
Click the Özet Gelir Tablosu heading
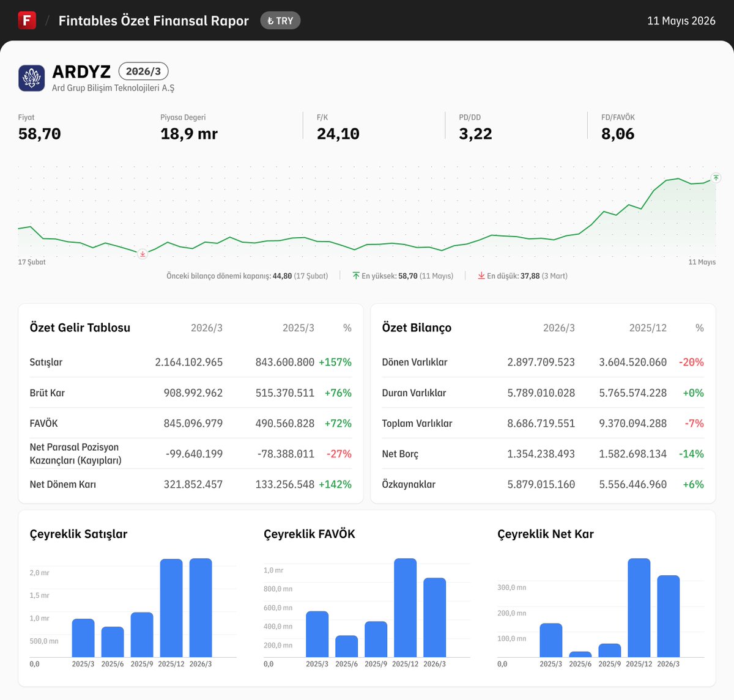(80, 328)
